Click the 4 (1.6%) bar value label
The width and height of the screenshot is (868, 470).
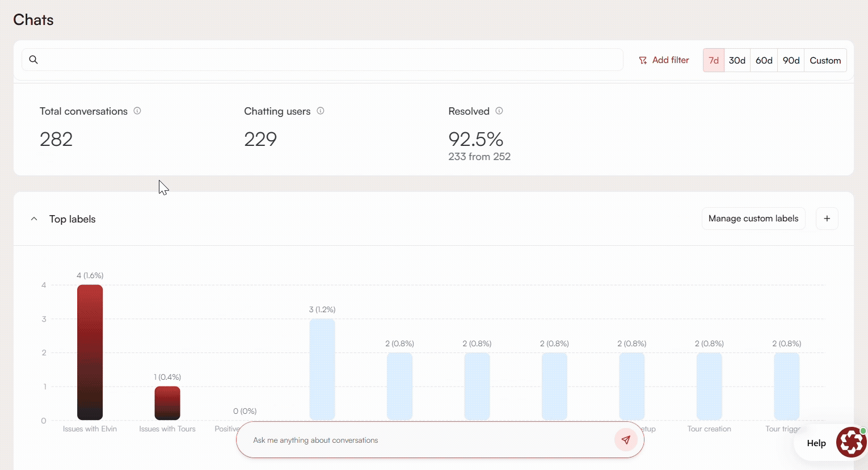point(90,276)
